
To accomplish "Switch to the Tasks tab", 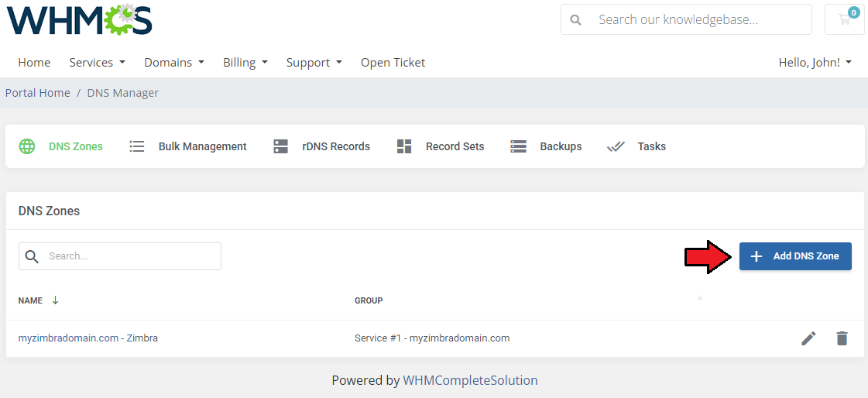I will point(636,146).
